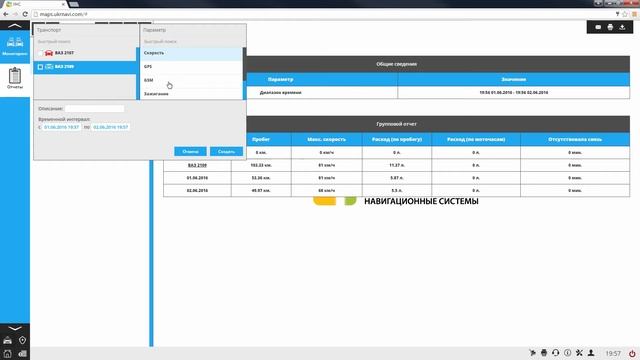
Task: Open settings tools icon in status bar
Action: click(579, 353)
